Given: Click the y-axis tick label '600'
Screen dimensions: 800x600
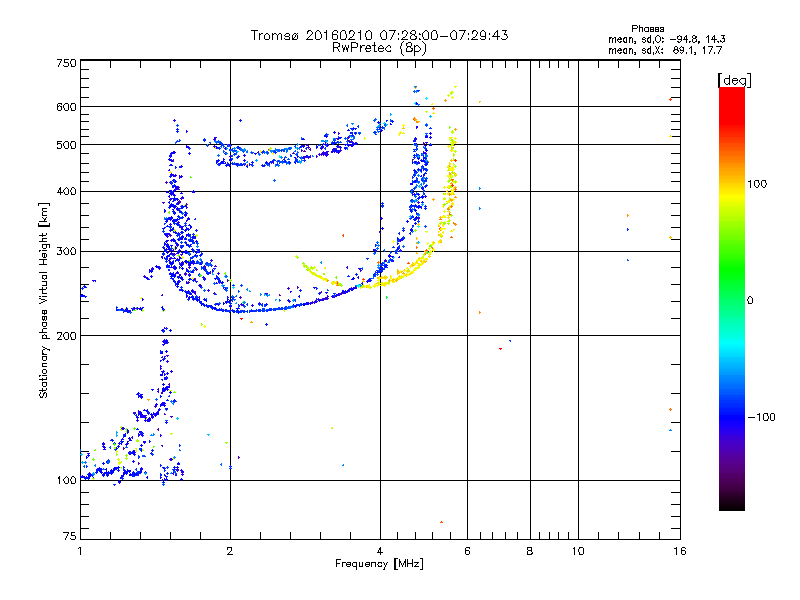Looking at the screenshot, I should click(66, 107).
